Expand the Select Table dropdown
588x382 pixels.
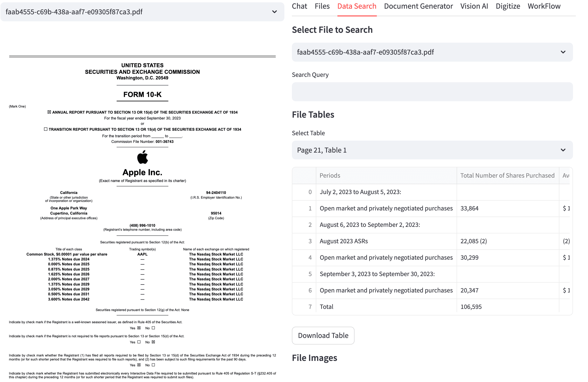point(432,150)
